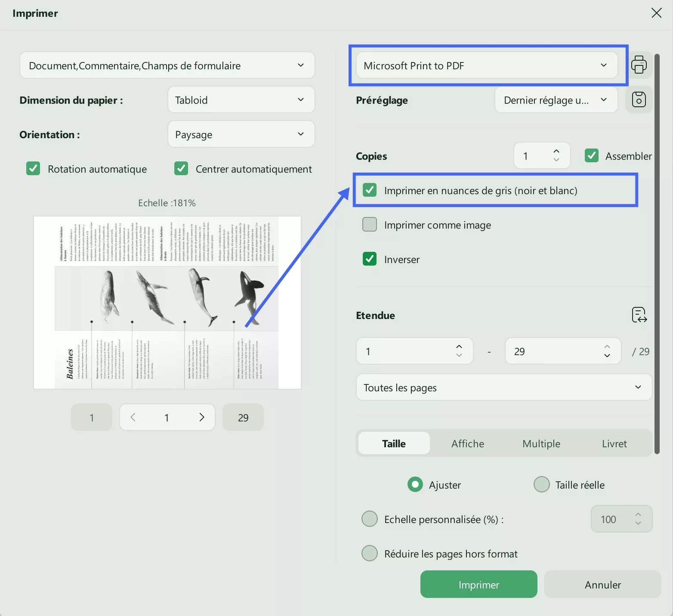
Task: Click the save preset icon
Action: (639, 99)
